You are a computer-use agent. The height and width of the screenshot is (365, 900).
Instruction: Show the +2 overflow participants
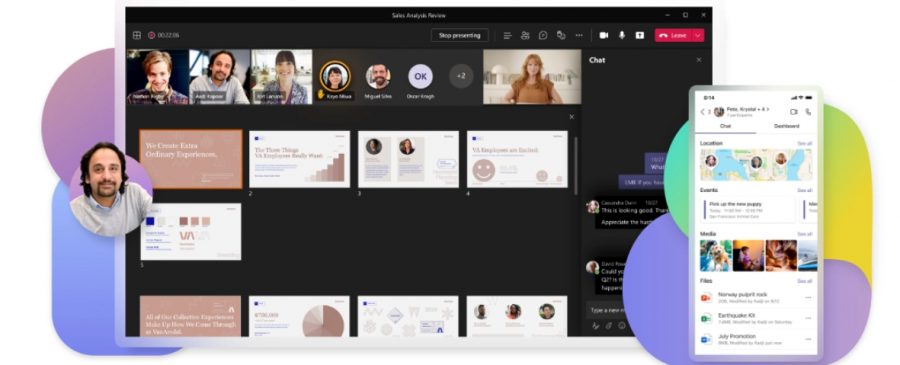pyautogui.click(x=461, y=76)
